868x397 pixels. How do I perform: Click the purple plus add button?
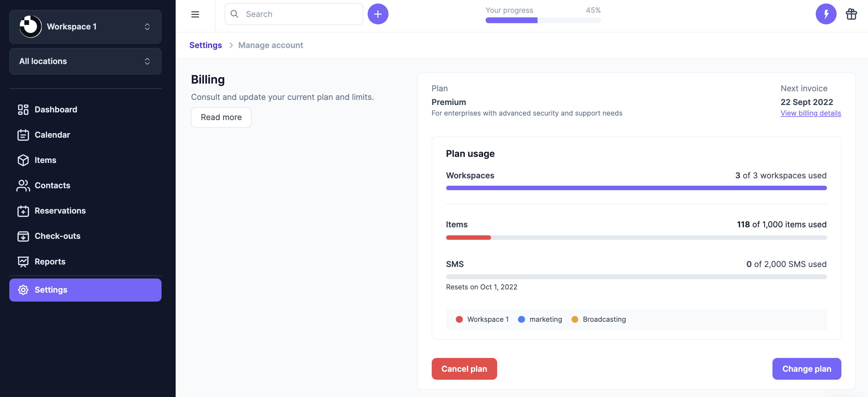(378, 14)
